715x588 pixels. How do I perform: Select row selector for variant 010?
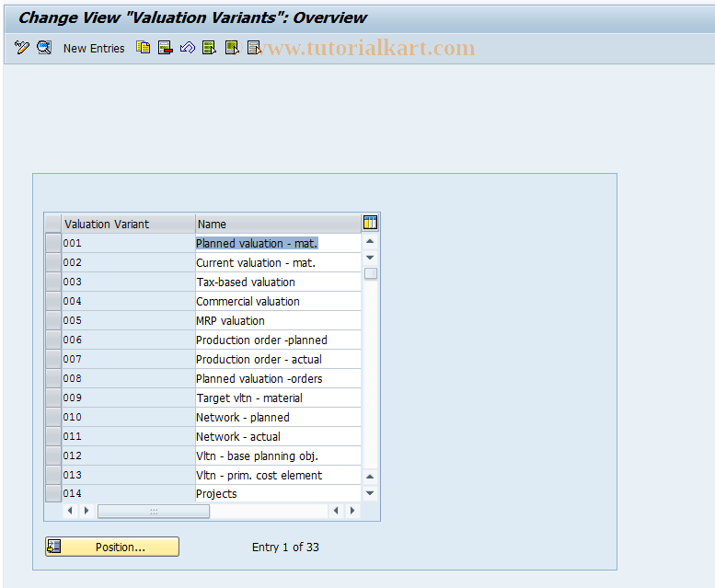click(53, 417)
